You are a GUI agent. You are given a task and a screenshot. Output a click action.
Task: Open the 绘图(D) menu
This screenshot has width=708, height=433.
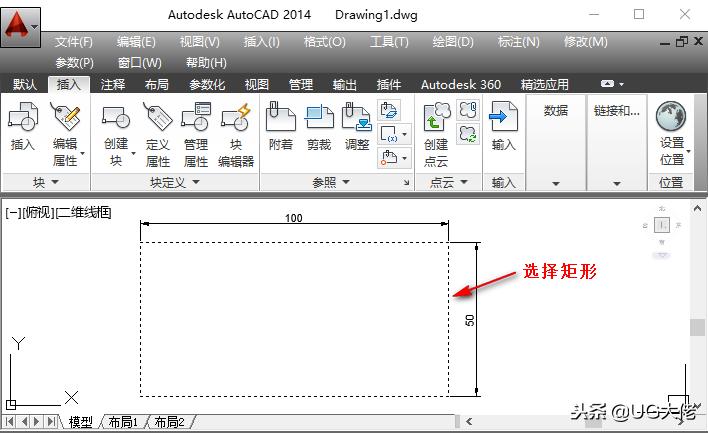tap(453, 42)
